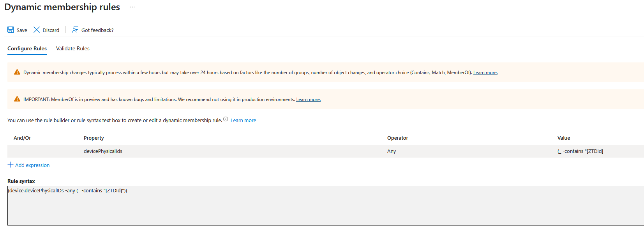This screenshot has height=229, width=644.
Task: Open Learn more link beside rule builder description
Action: [243, 121]
